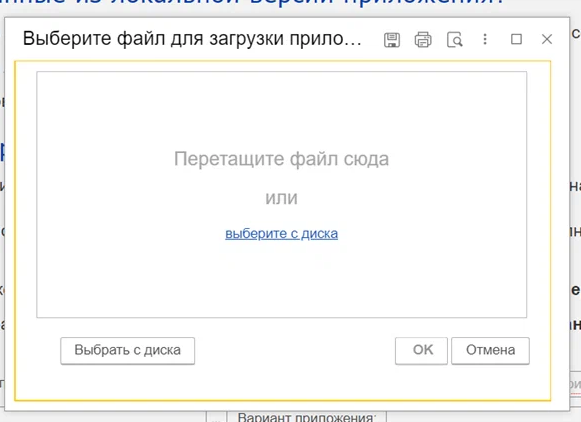Click the 'или' text in drop zone

(282, 198)
